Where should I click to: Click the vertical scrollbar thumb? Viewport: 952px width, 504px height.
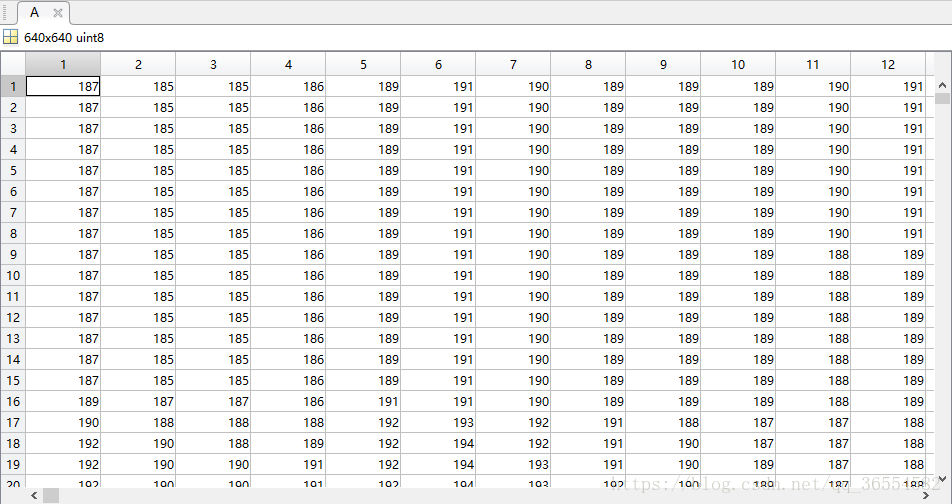942,98
